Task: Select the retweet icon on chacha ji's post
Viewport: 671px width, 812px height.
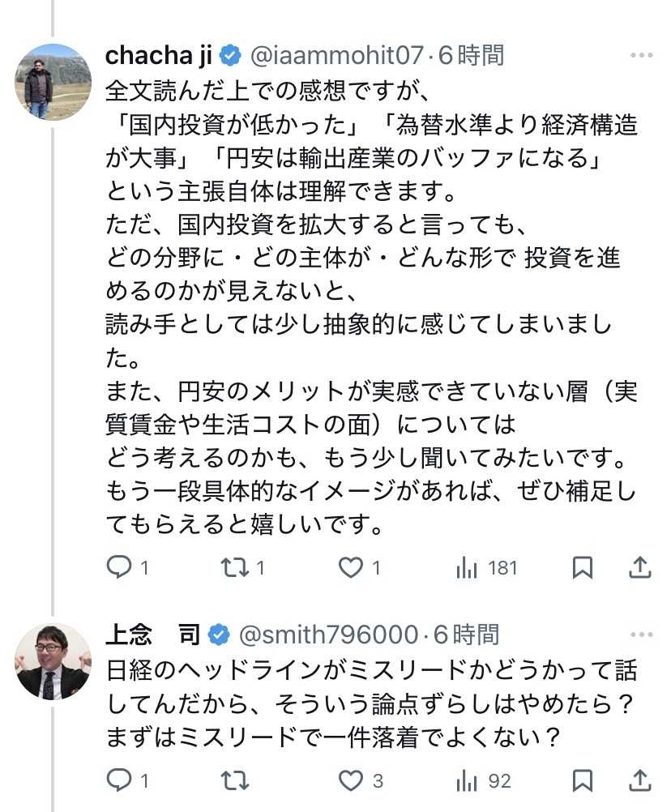Action: coord(233,568)
